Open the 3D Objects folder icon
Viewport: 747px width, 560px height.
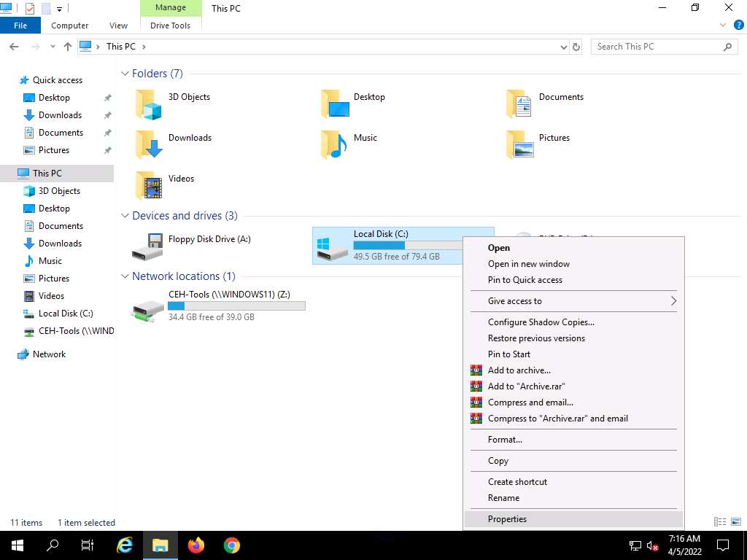(x=148, y=104)
